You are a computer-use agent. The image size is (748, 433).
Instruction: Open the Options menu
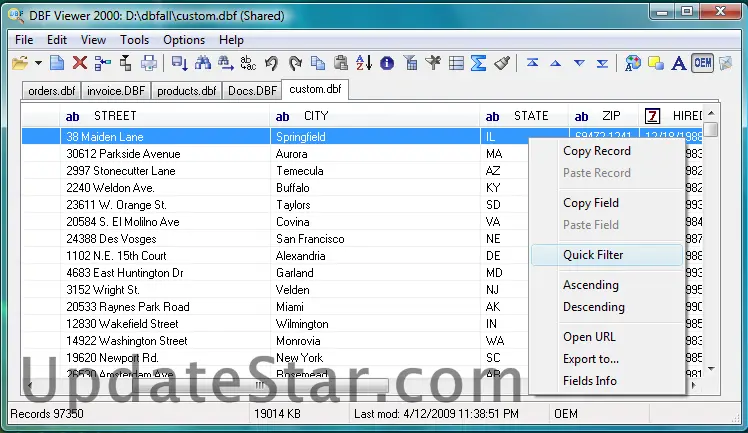tap(184, 40)
